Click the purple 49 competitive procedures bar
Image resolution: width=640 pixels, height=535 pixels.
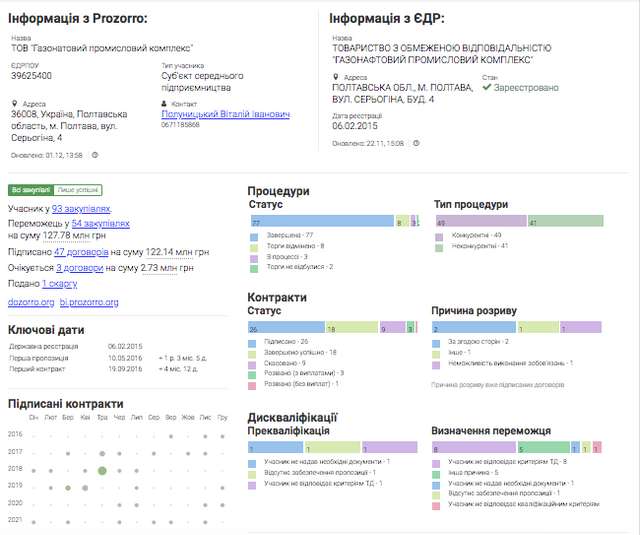480,221
